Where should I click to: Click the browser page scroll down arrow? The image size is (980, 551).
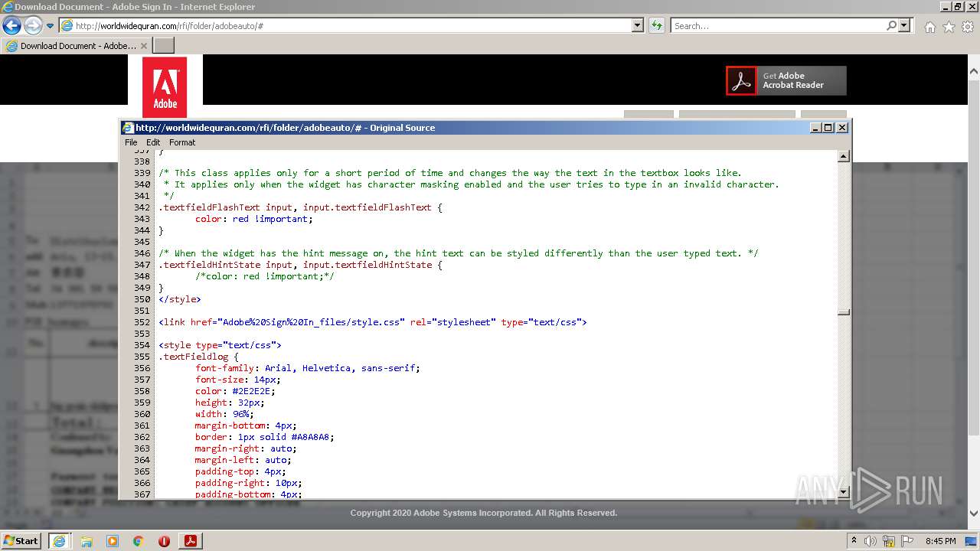(974, 514)
